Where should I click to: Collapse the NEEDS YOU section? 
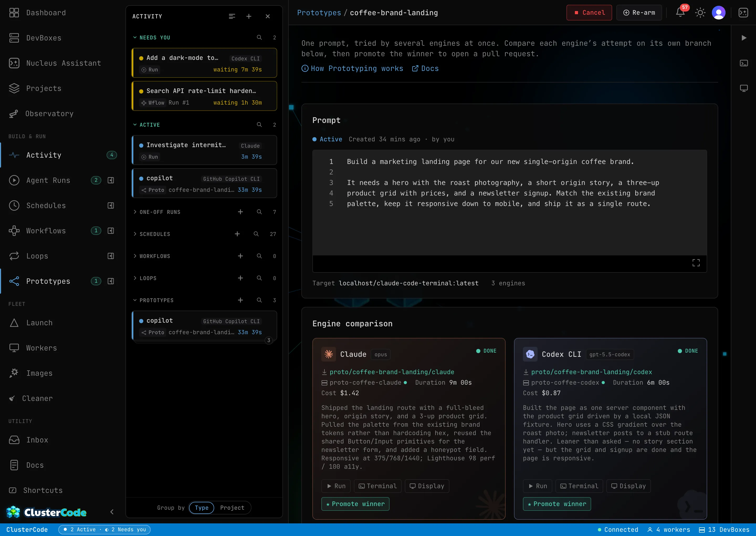pos(151,38)
